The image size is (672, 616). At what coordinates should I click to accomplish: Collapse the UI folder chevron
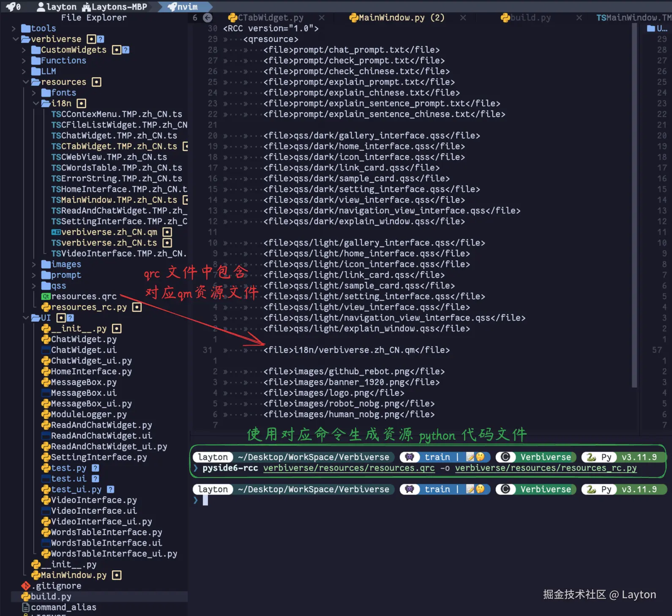26,318
